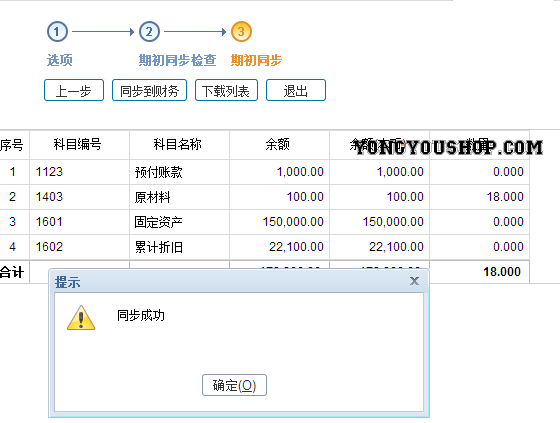Click 下载列表 button

226,90
